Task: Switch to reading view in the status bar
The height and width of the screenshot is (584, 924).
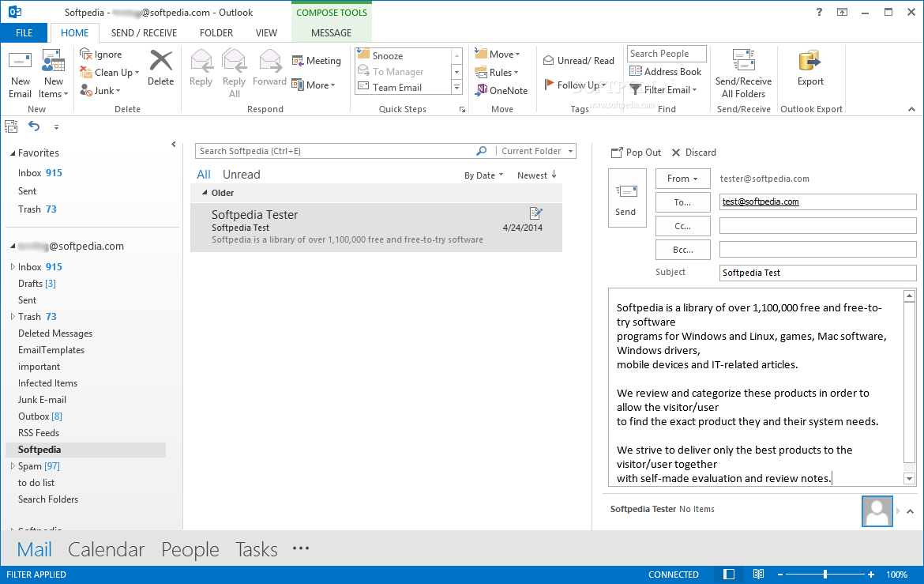Action: 758,574
